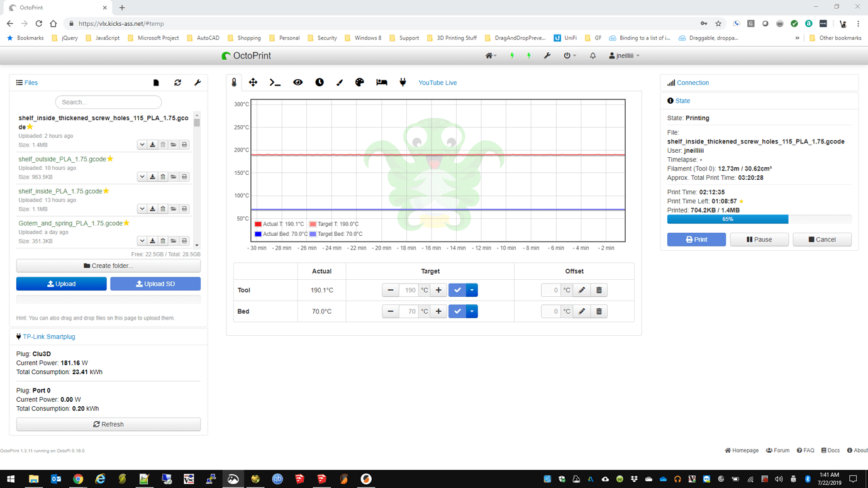This screenshot has height=488, width=868.
Task: Switch to the YouTube Live tab
Action: point(438,82)
